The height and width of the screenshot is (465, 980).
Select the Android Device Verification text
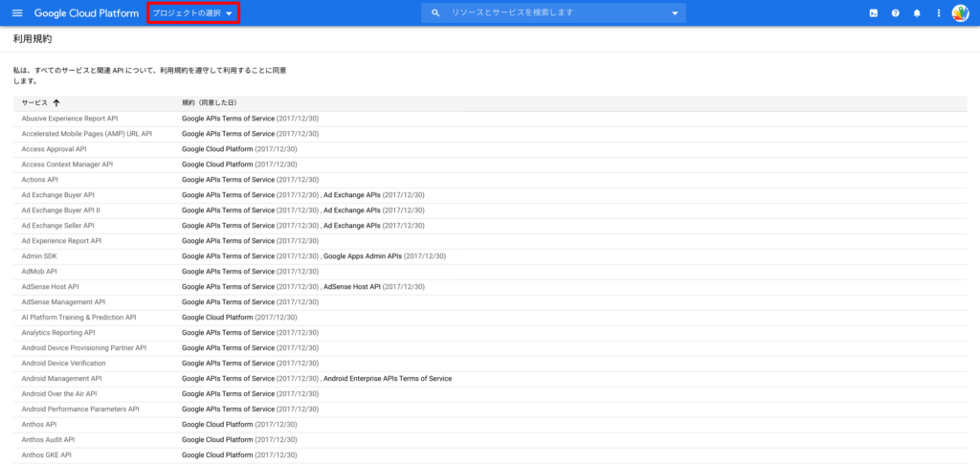point(63,364)
